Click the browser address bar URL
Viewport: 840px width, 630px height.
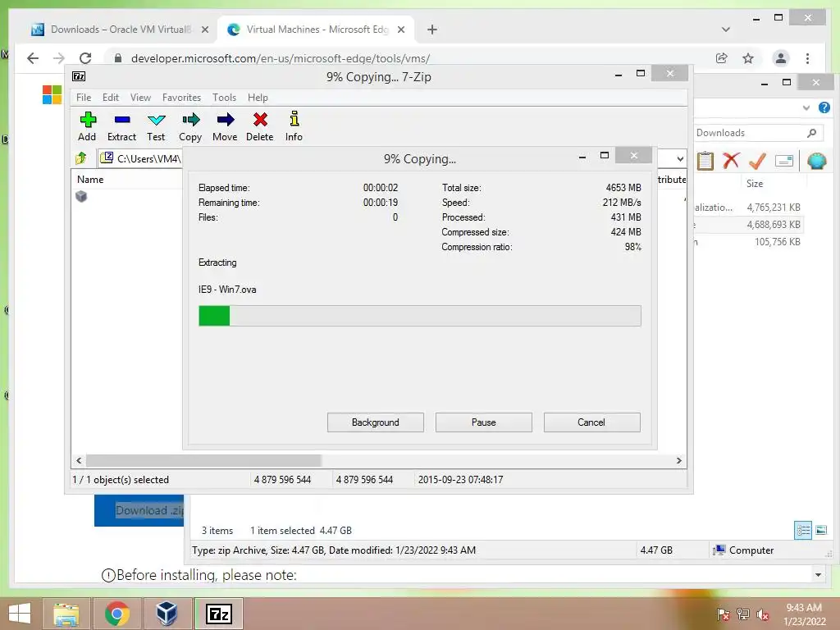point(281,58)
